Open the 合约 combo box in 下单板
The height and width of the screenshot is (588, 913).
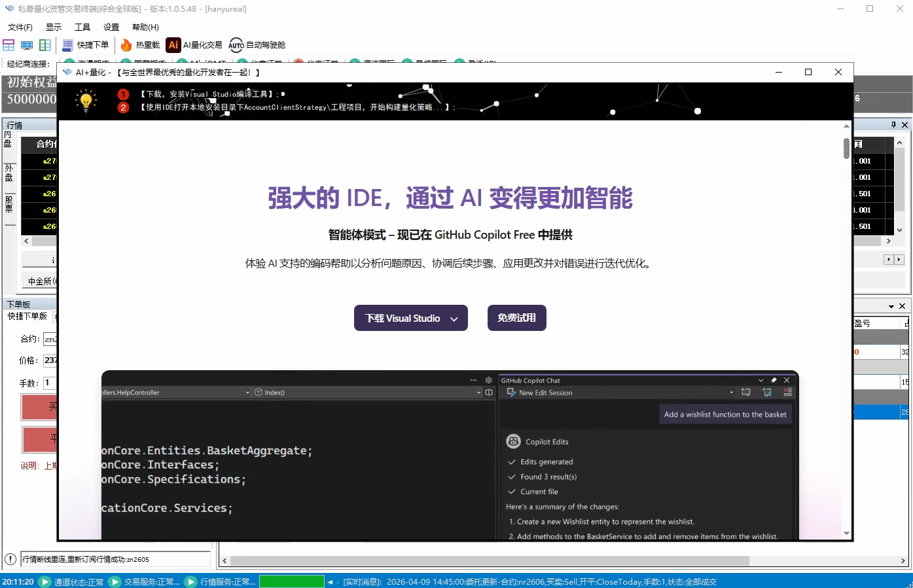[x=51, y=339]
